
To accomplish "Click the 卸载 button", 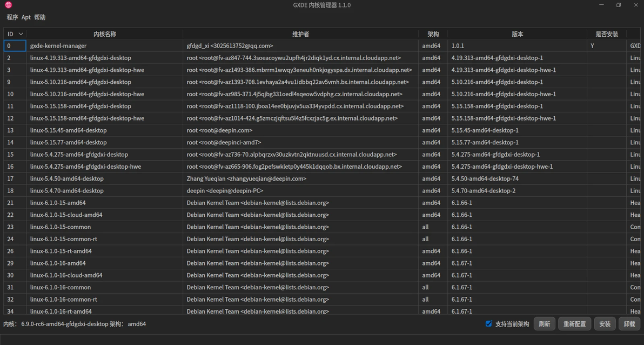I will 629,324.
